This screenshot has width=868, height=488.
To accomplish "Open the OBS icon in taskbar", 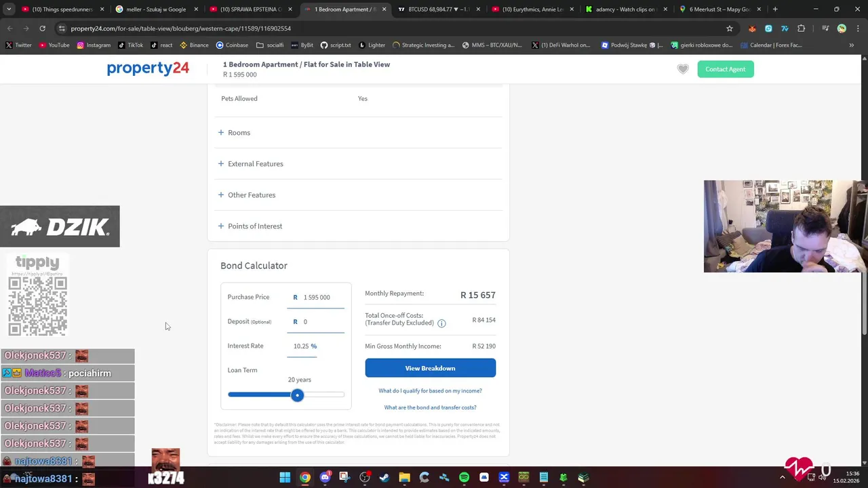I will click(365, 478).
